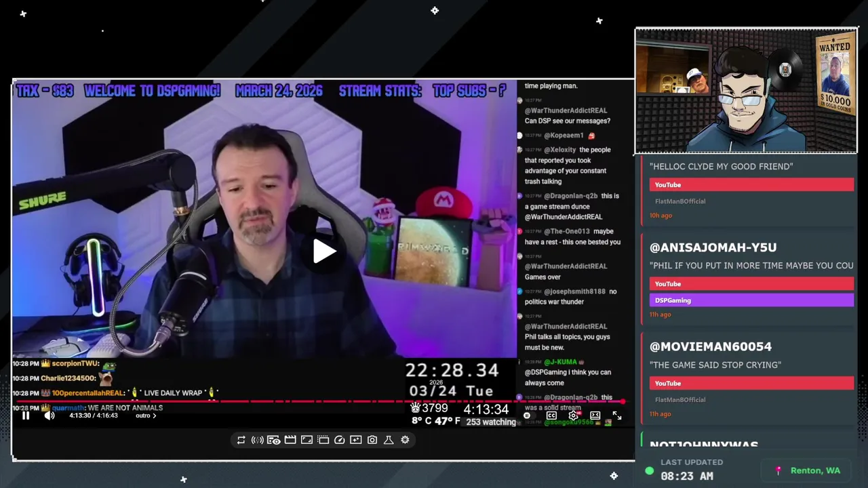
Task: Click @Xeloxity chat username
Action: (559, 150)
